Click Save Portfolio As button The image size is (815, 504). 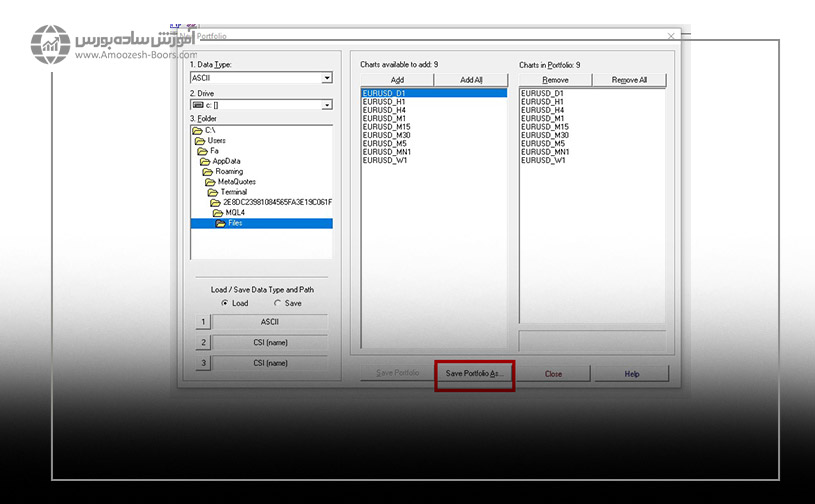coord(475,374)
